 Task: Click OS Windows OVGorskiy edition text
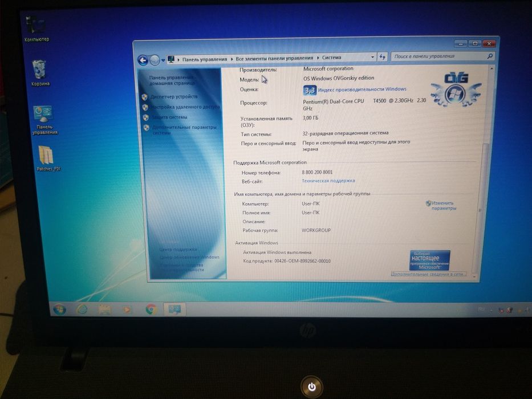(x=339, y=78)
